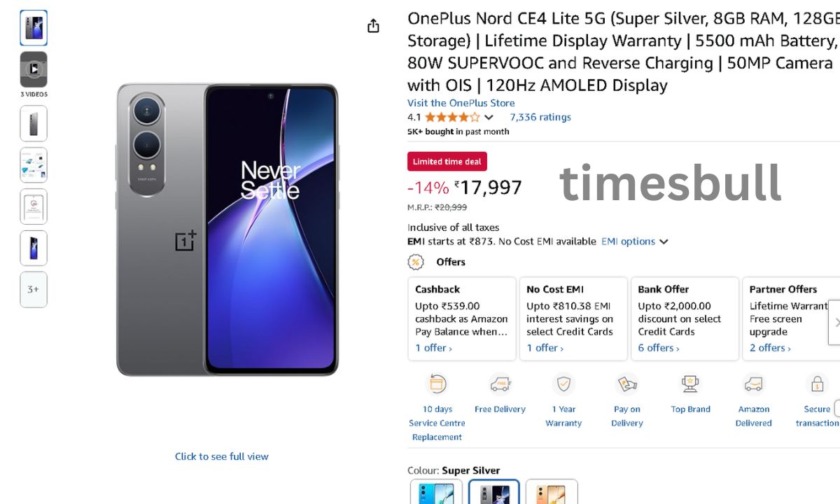Click the Amazon Delivered icon
This screenshot has width=840, height=504.
tap(753, 384)
